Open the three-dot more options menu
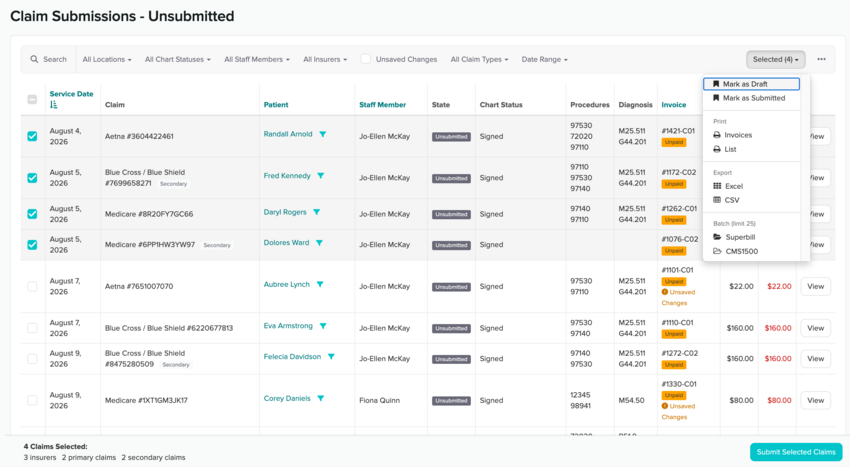Image resolution: width=850 pixels, height=467 pixels. [821, 59]
